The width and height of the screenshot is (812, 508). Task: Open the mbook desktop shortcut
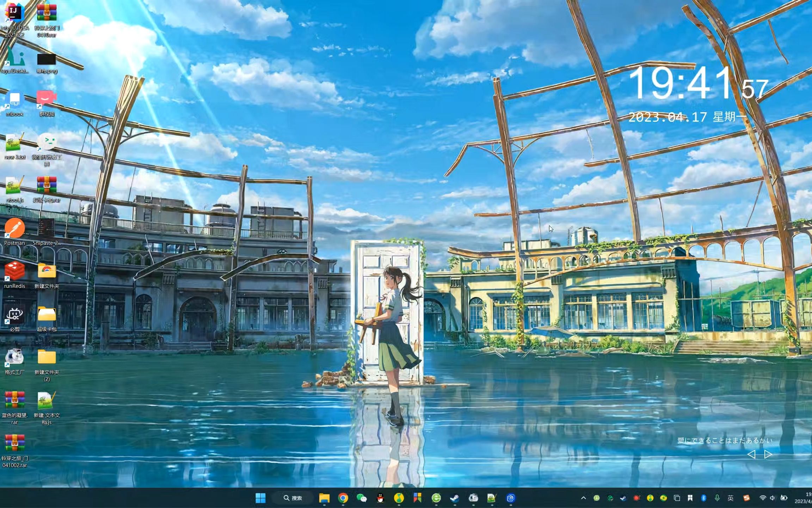coord(14,104)
